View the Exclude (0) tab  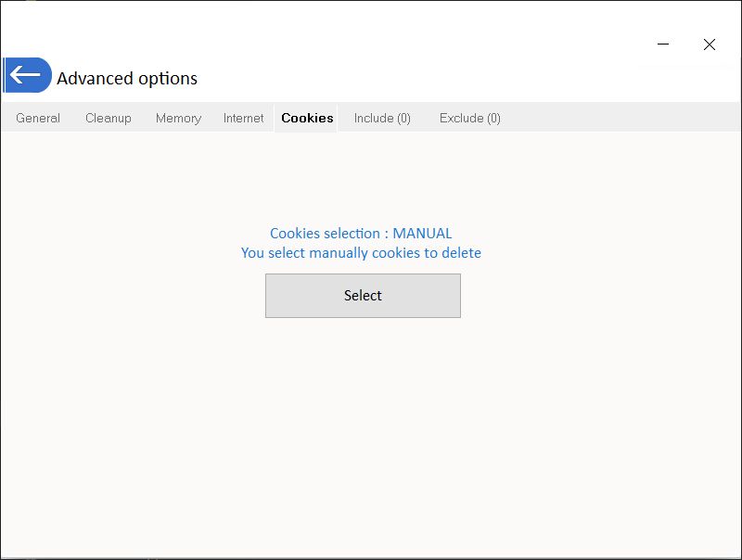[x=469, y=118]
